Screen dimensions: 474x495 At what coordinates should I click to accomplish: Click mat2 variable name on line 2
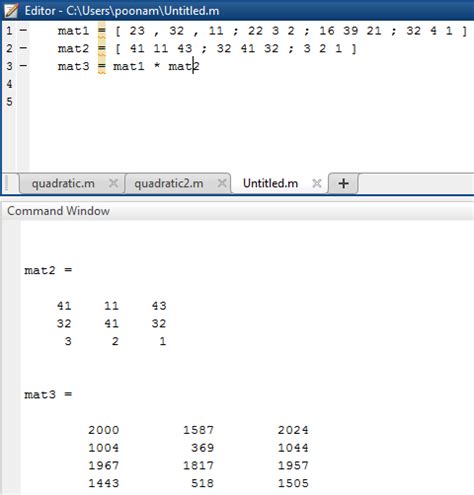[74, 48]
